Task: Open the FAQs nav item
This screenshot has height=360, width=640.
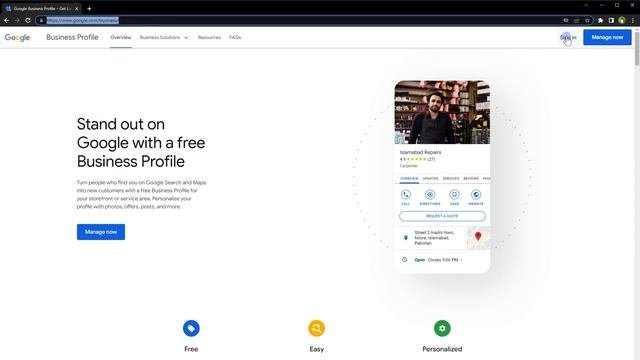Action: coord(235,37)
